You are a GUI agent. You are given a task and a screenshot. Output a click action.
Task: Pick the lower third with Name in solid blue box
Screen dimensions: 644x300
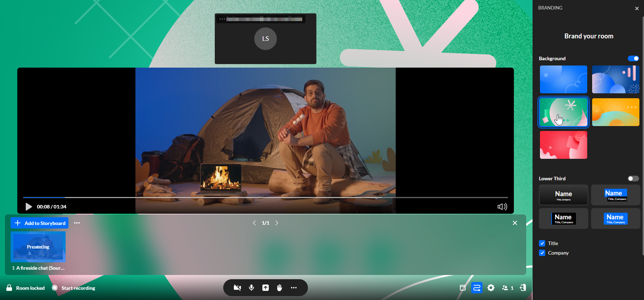[x=616, y=218]
